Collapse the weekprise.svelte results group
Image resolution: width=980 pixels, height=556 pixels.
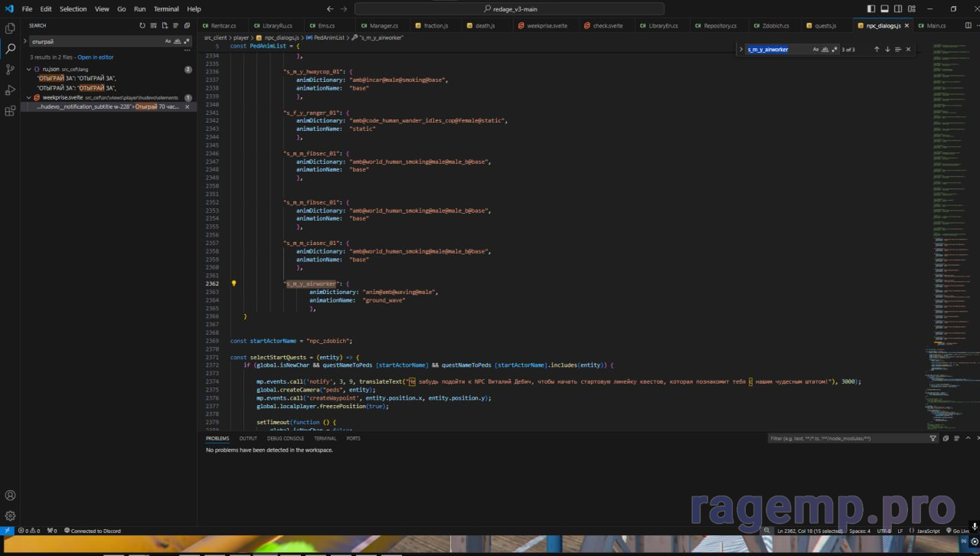click(x=28, y=98)
